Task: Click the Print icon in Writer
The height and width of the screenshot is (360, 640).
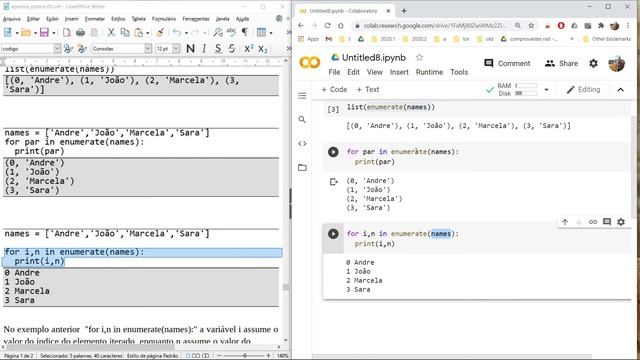Action: pyautogui.click(x=80, y=32)
